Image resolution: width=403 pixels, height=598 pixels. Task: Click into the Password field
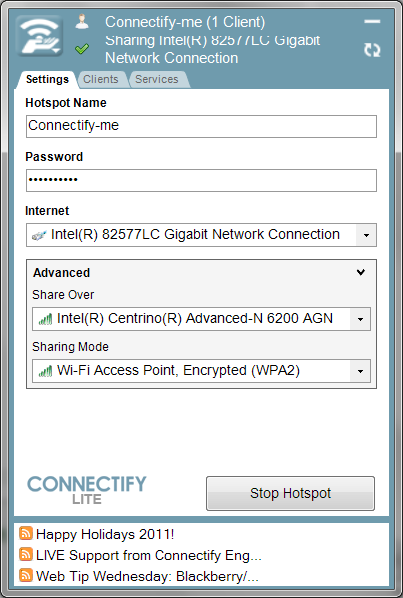(201, 180)
